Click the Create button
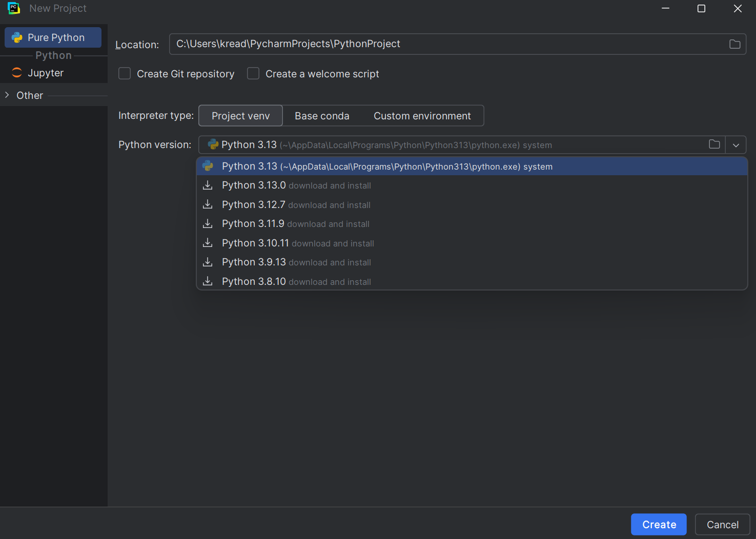 659,524
